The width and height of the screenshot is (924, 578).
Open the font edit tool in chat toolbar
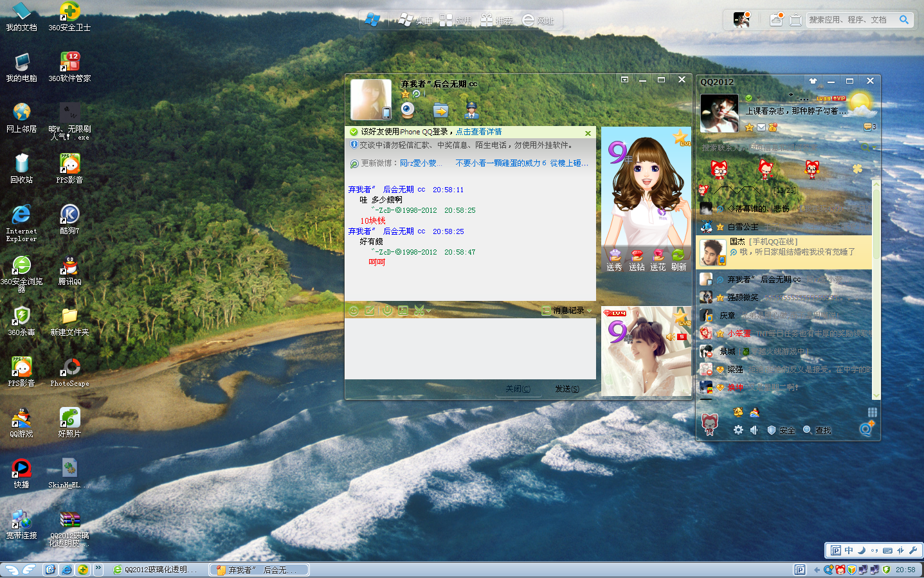[370, 311]
